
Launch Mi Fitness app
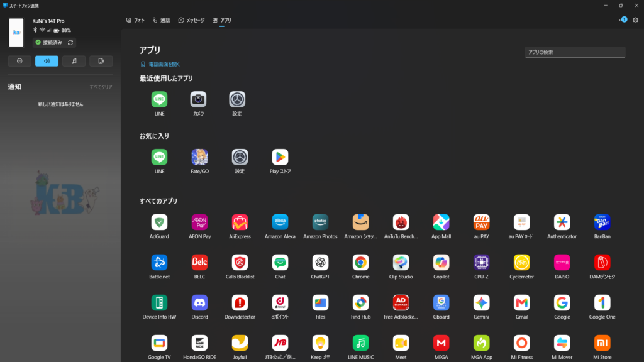point(521,343)
